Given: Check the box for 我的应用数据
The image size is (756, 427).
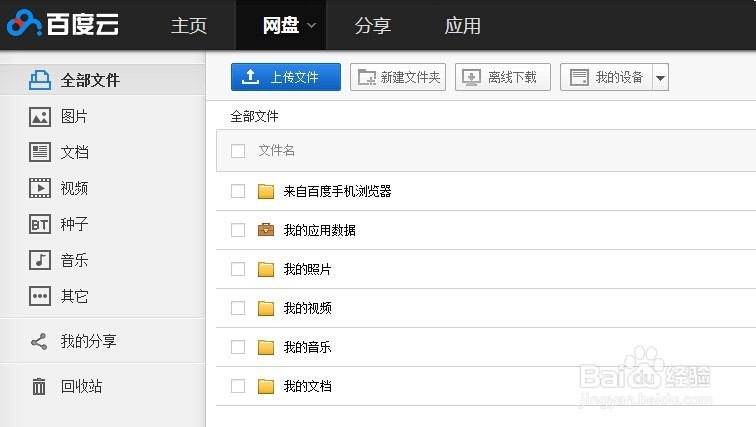Looking at the screenshot, I should (238, 230).
